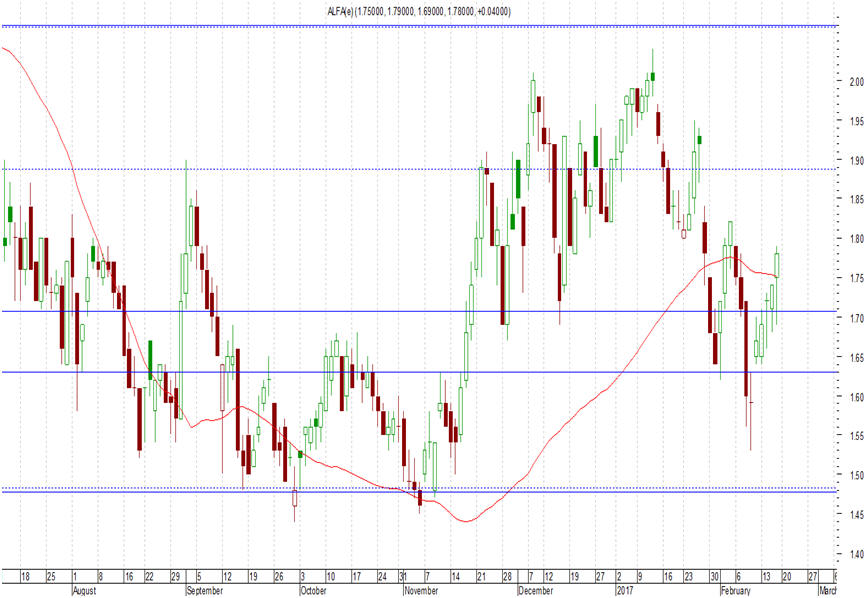
Task: Select the 1.65 price axis label
Action: [x=856, y=358]
